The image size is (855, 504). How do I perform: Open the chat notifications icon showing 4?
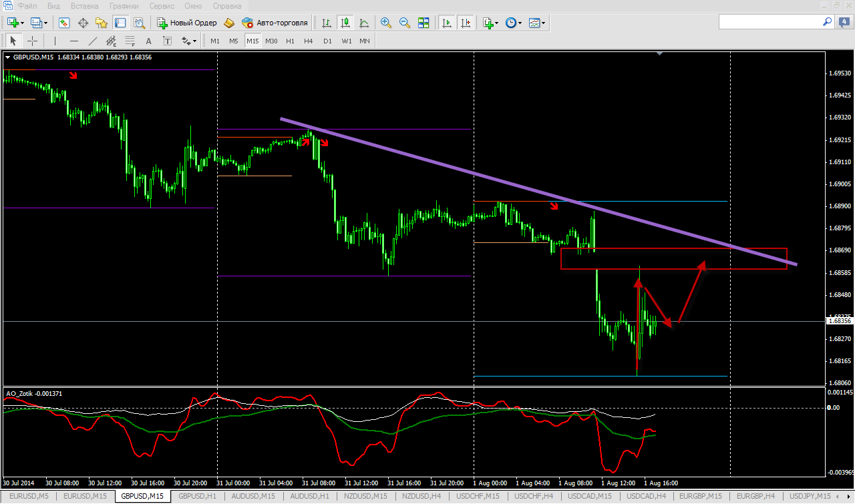[845, 22]
